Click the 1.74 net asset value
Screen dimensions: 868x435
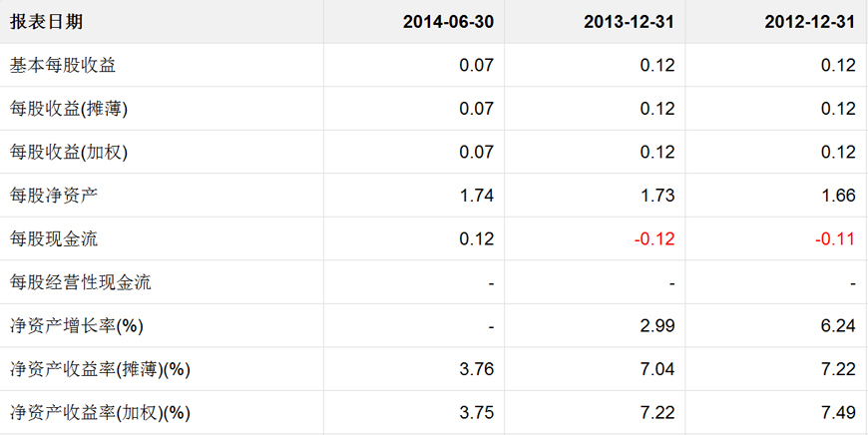(477, 196)
